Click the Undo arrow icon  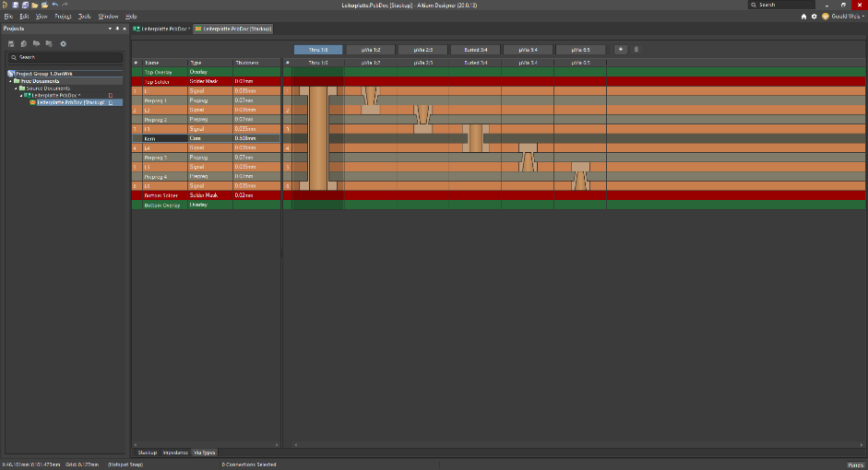pyautogui.click(x=54, y=5)
